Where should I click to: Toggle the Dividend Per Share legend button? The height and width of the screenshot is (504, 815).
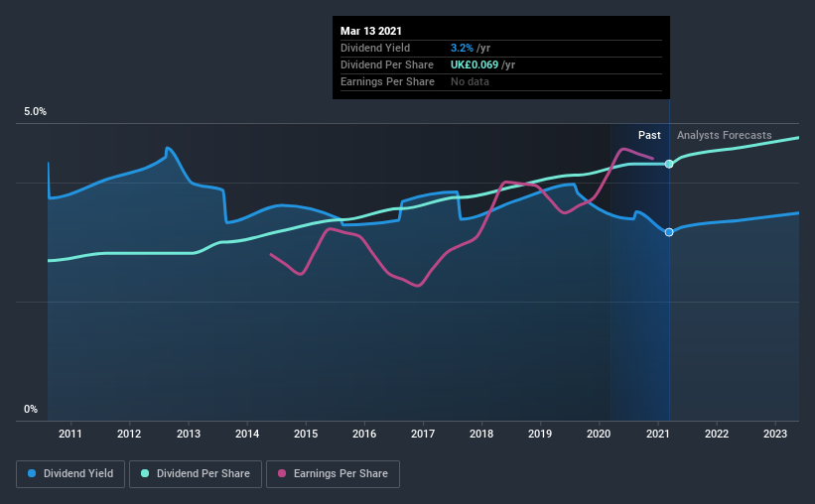(x=196, y=474)
